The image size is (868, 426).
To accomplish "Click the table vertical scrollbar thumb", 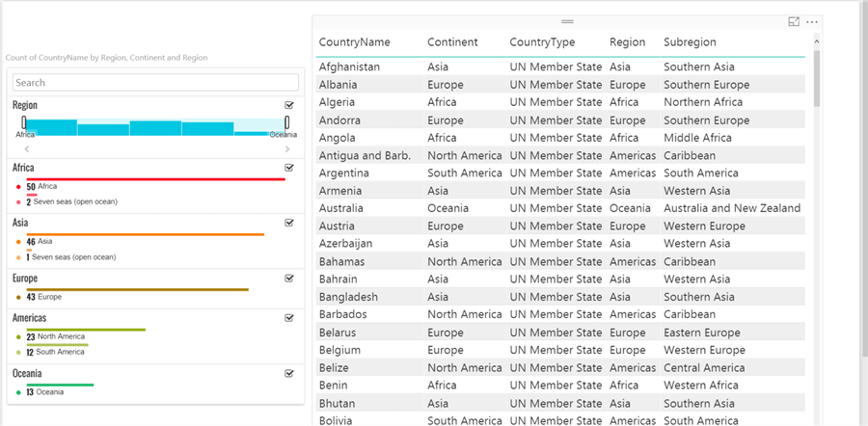I will [x=817, y=78].
